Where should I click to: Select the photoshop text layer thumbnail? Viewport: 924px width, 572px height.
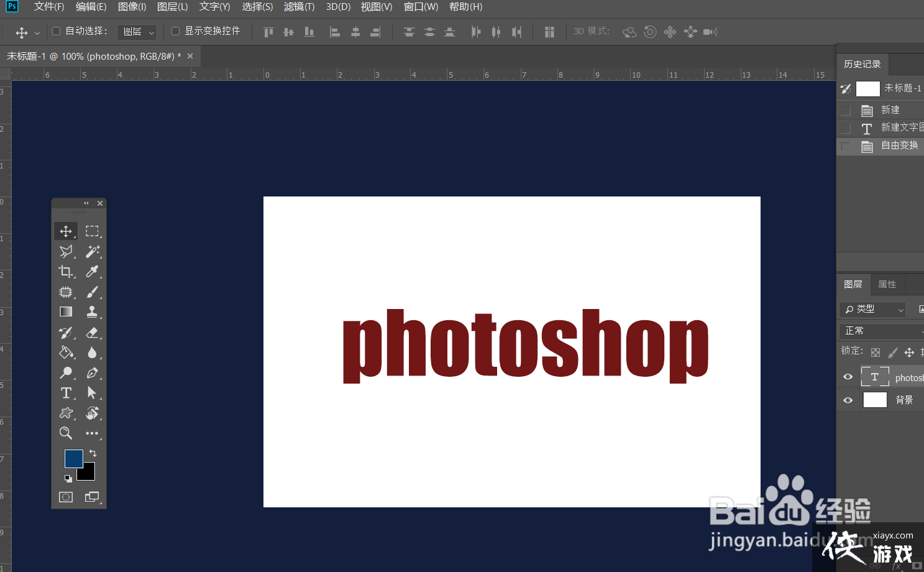pyautogui.click(x=875, y=377)
